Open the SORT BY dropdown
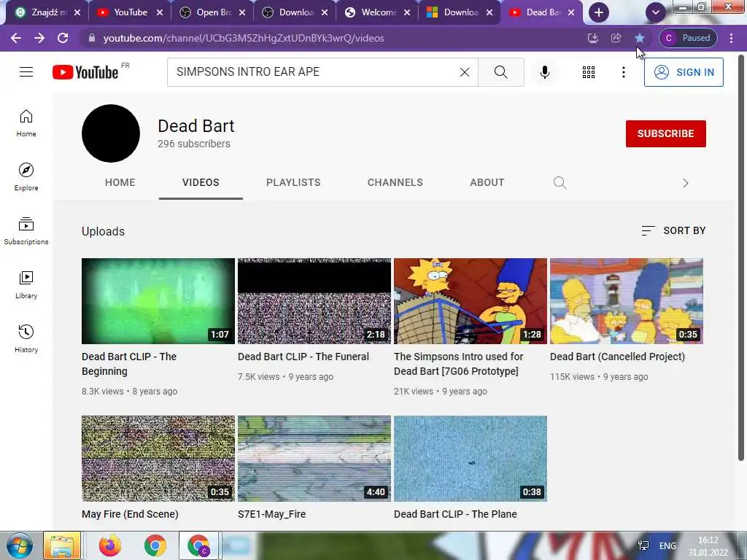This screenshot has height=560, width=747. [673, 231]
